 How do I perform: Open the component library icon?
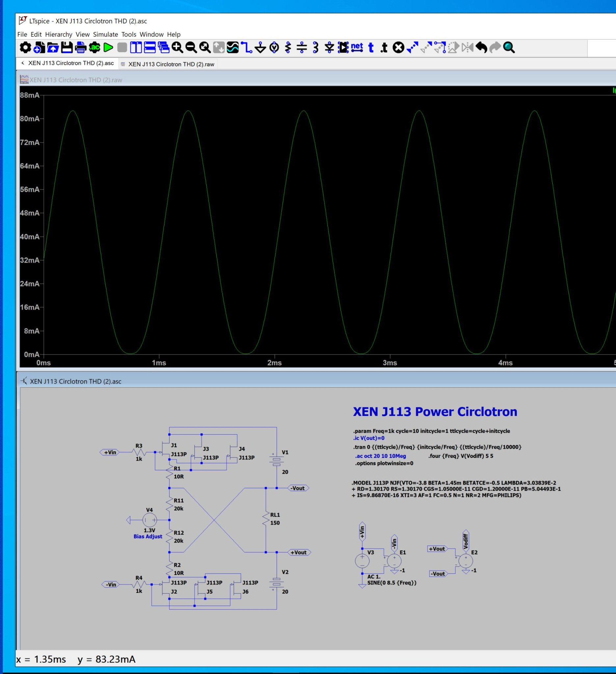click(x=343, y=48)
